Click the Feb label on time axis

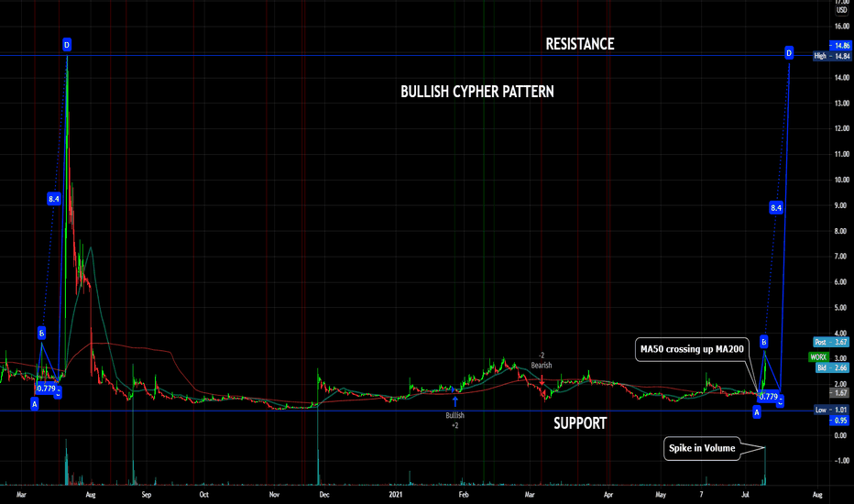(x=464, y=495)
